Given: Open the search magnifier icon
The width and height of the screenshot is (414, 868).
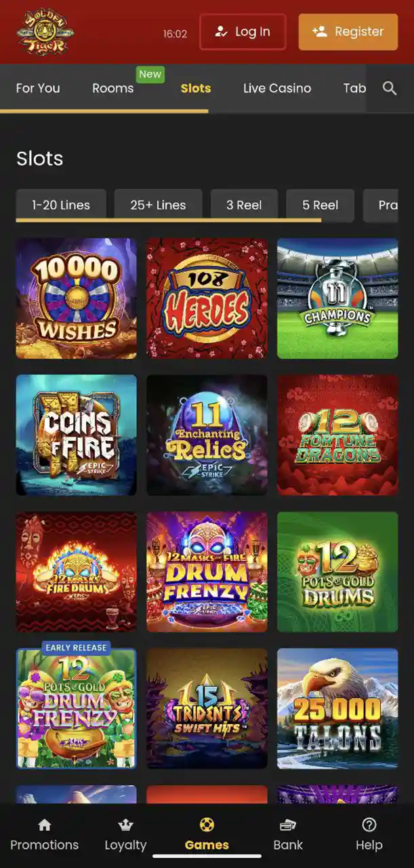Looking at the screenshot, I should click(x=390, y=88).
